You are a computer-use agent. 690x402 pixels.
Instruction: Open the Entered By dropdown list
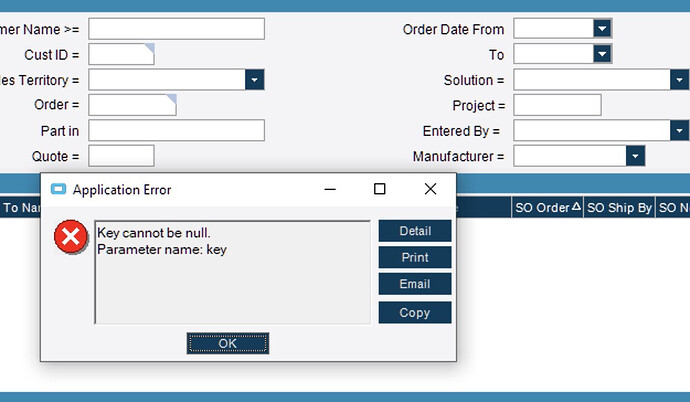(679, 130)
